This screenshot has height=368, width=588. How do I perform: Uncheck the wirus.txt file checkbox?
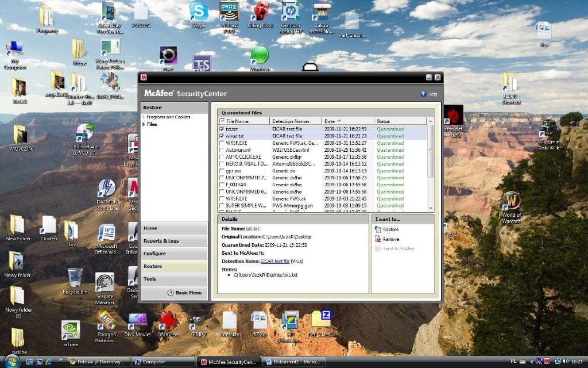click(222, 136)
